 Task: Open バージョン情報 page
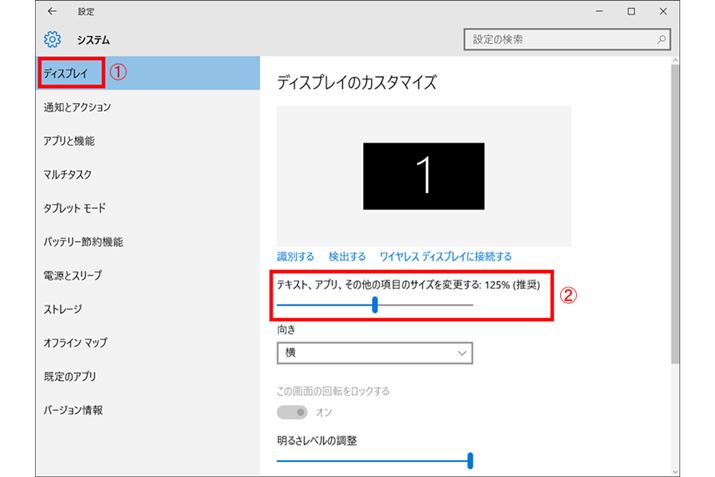click(148, 410)
